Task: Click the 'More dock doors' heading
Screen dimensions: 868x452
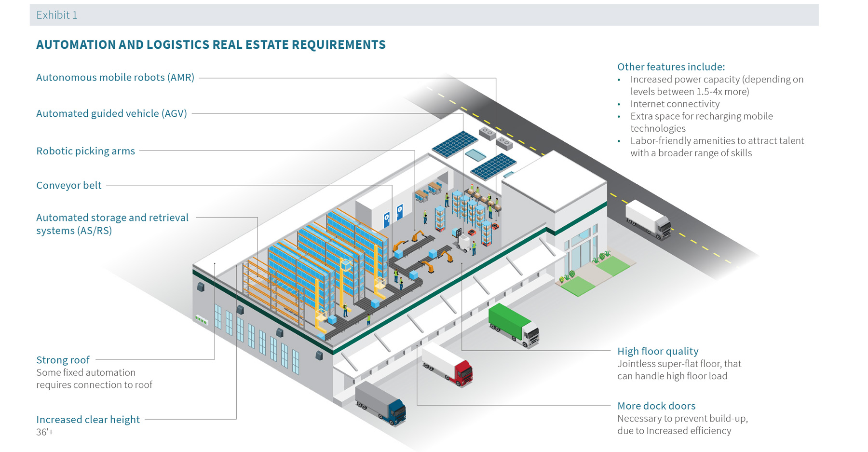Action: pos(656,406)
